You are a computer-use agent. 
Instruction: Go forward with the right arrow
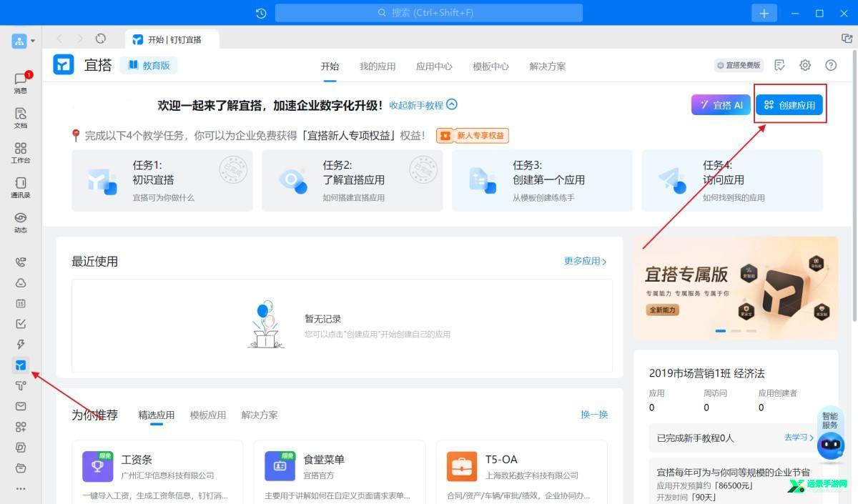coord(80,39)
